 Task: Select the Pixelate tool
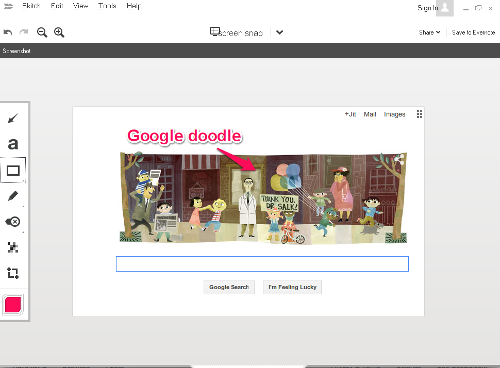[x=13, y=247]
